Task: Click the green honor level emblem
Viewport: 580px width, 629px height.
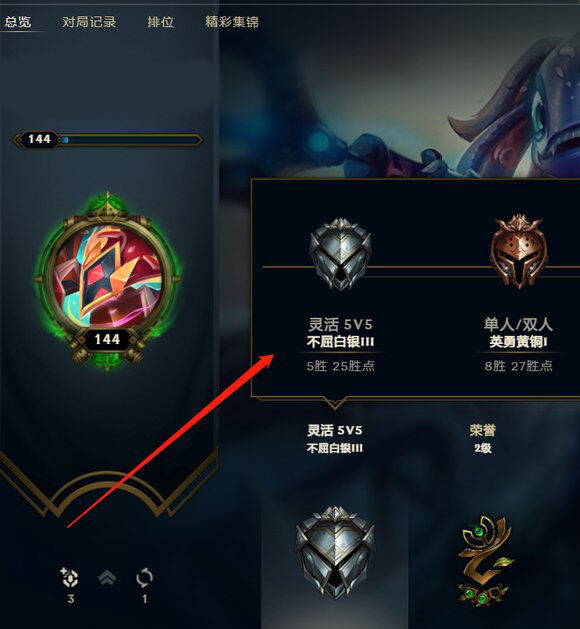Action: pyautogui.click(x=484, y=560)
